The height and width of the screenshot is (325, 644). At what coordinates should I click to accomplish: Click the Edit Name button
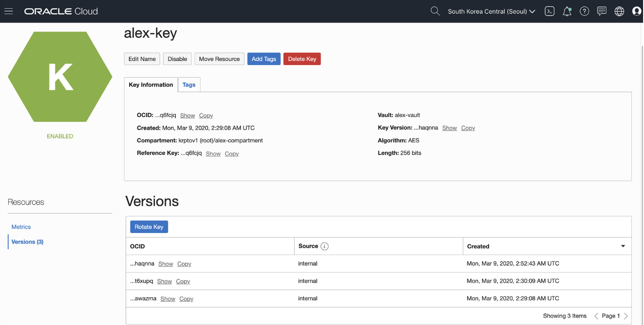pos(142,59)
